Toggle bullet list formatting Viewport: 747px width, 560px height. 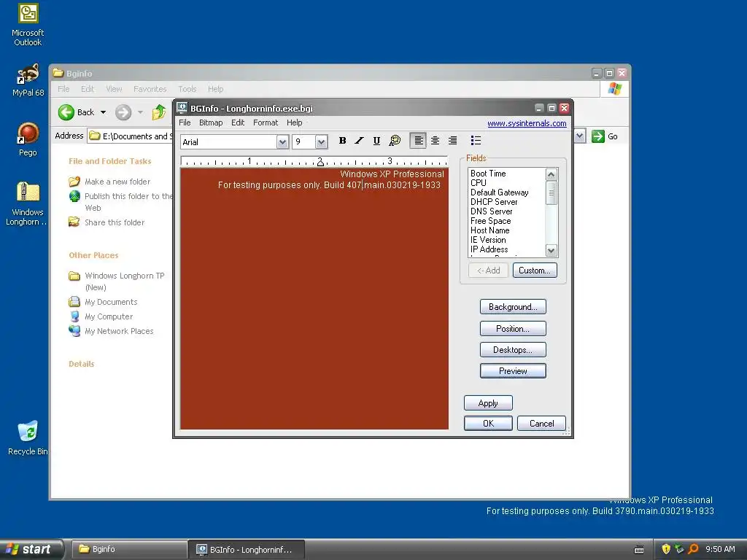(x=476, y=141)
